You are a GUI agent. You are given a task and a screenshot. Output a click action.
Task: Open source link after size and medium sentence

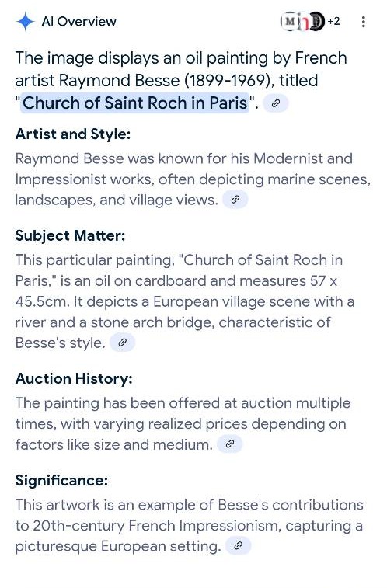coord(230,444)
